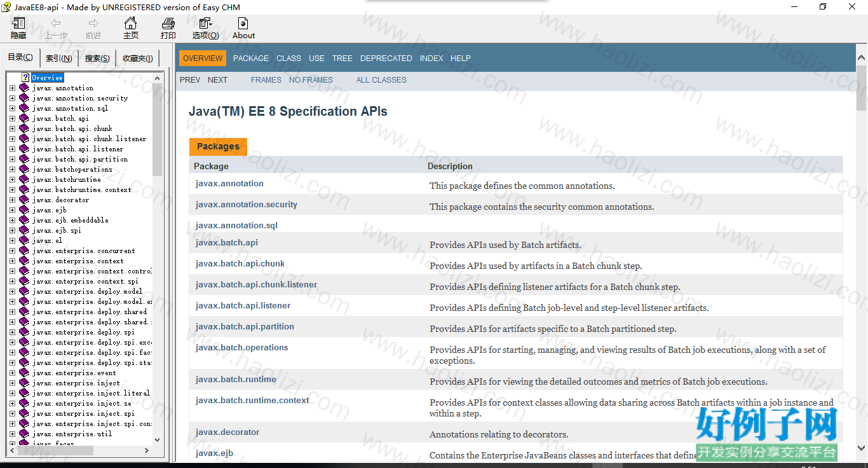Click the book icon for javax.decorator in tree
Viewport: 868px width, 468px height.
(x=24, y=200)
